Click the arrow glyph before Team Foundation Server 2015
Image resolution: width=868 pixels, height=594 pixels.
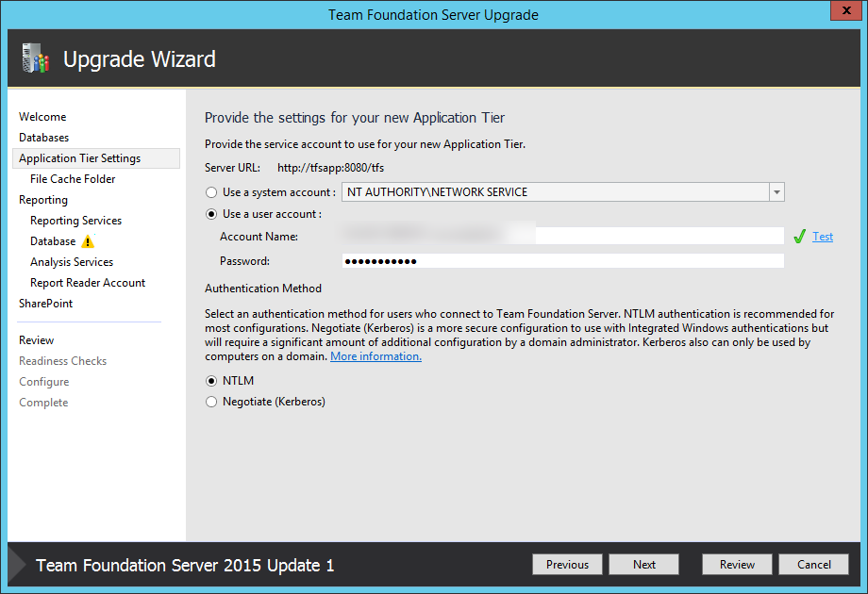14,564
